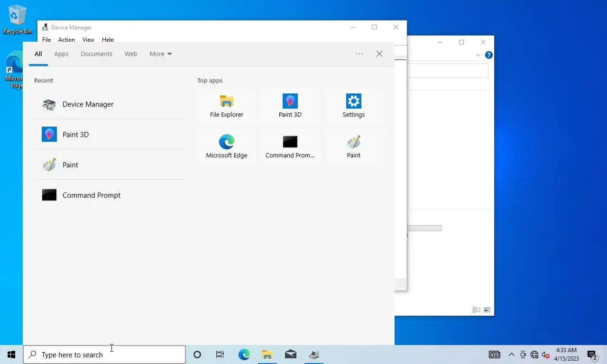The image size is (607, 364).
Task: Select Device Manager taskbar button
Action: point(313,355)
